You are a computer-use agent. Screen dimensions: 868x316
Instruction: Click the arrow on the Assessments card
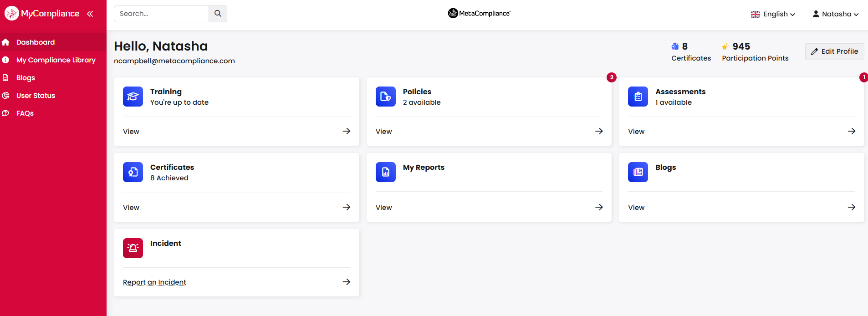tap(851, 131)
